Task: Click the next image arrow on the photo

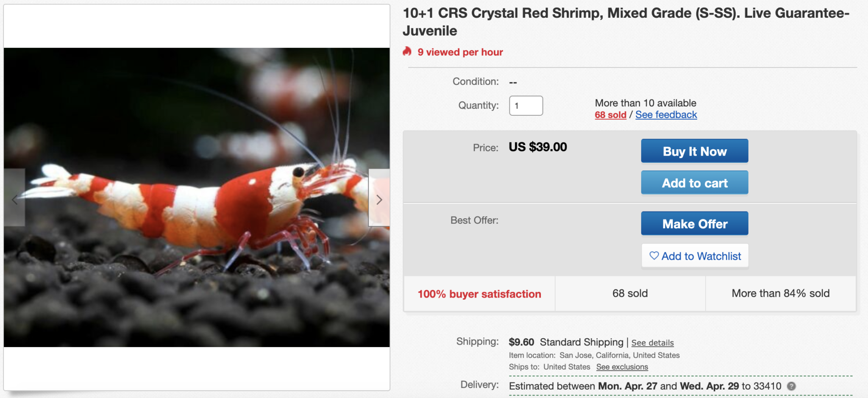Action: click(379, 200)
